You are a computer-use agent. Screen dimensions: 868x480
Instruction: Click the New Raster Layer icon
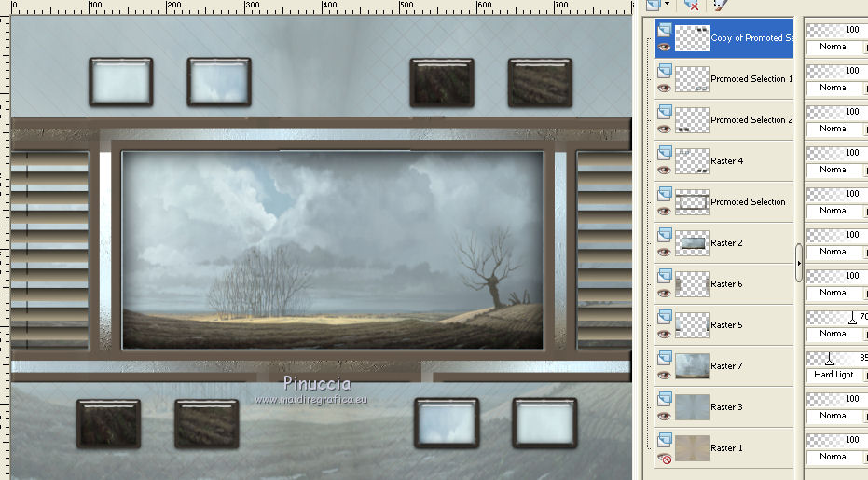click(654, 5)
